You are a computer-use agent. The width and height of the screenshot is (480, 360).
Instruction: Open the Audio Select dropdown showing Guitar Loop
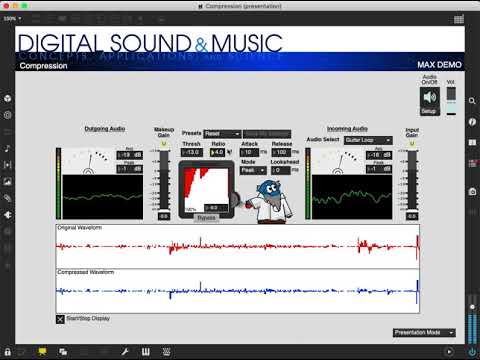(368, 140)
